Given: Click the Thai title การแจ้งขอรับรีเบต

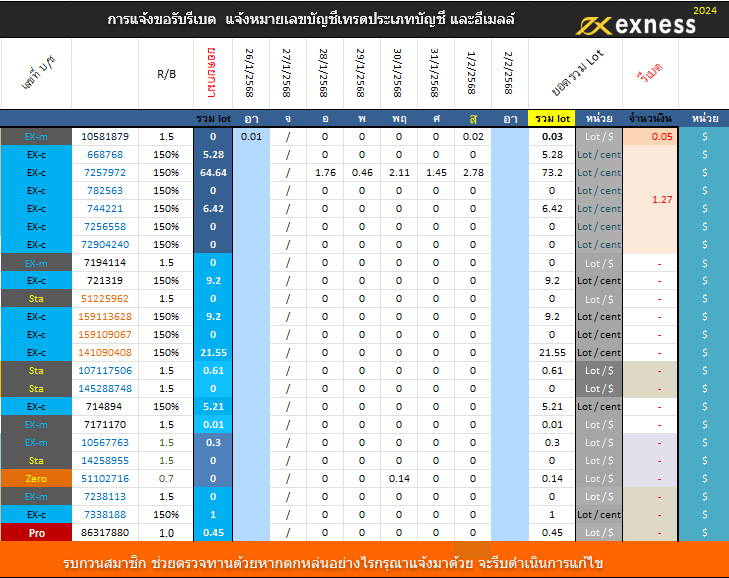Looking at the screenshot, I should (x=161, y=20).
